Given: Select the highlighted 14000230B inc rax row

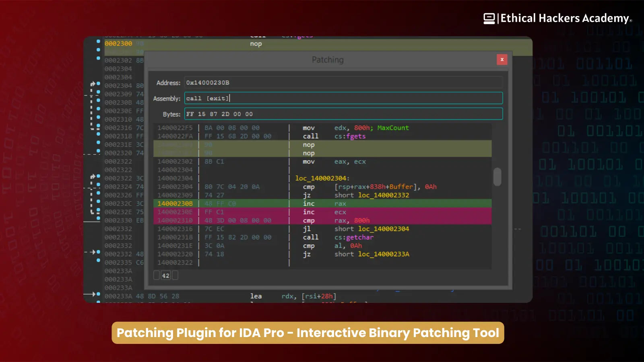Looking at the screenshot, I should tap(322, 204).
